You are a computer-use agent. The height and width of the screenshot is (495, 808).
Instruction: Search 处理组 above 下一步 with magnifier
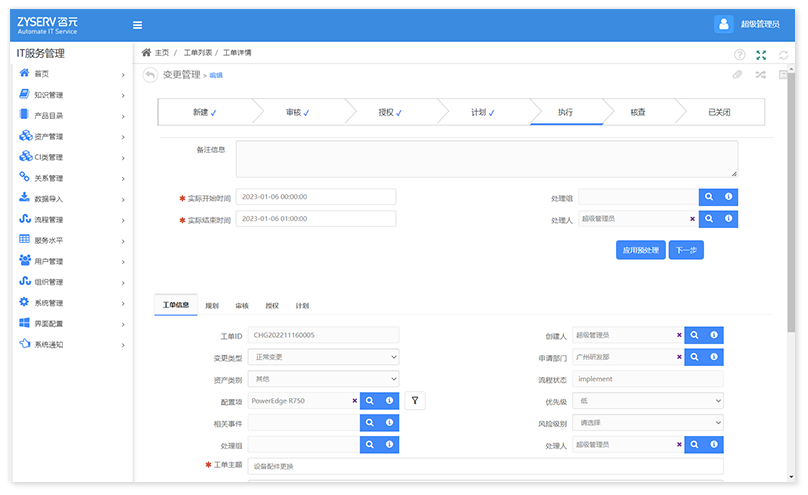pos(709,197)
